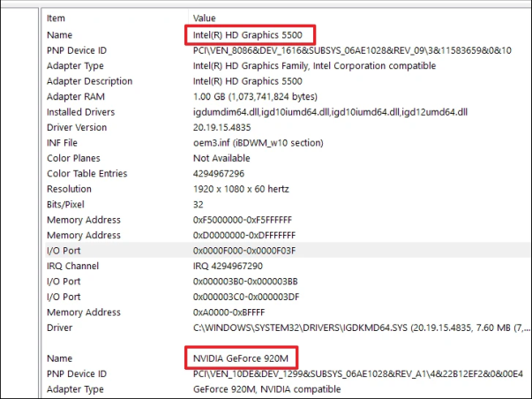Select the '0xA0000-0xBFFFF' memory address value
Viewport: 532px width, 399px height.
point(229,312)
